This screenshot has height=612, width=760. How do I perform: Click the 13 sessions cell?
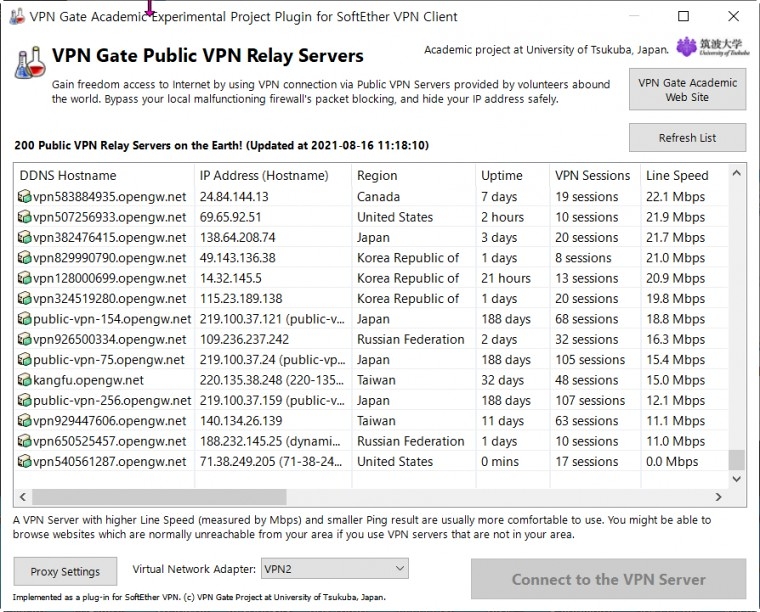[586, 278]
